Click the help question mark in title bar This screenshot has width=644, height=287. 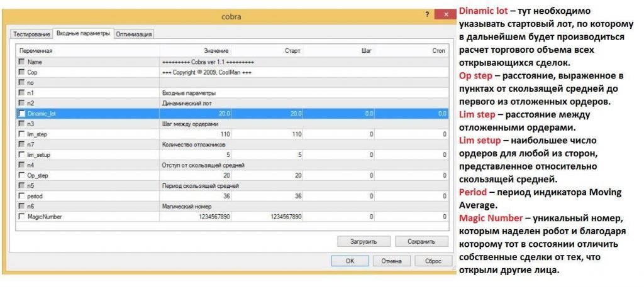click(x=427, y=14)
